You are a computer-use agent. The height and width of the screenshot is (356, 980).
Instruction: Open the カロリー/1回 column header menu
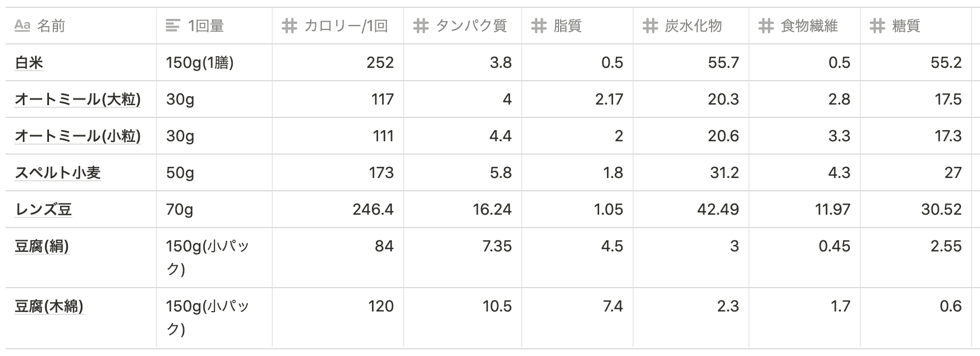tap(338, 26)
